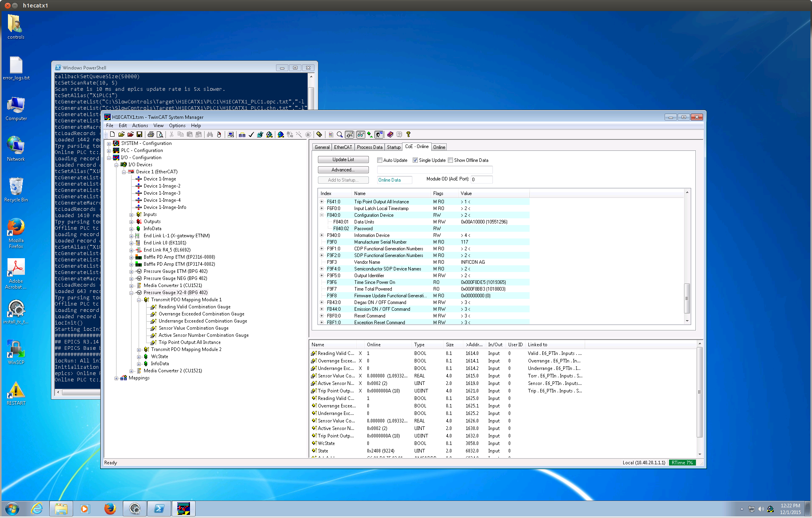Expand F641:0 Trip Point Output entry
The image size is (812, 518).
coord(322,202)
